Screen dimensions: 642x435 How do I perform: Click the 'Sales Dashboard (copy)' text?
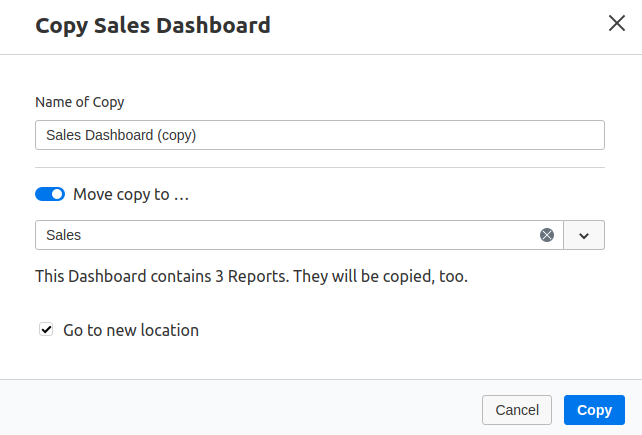[x=121, y=135]
